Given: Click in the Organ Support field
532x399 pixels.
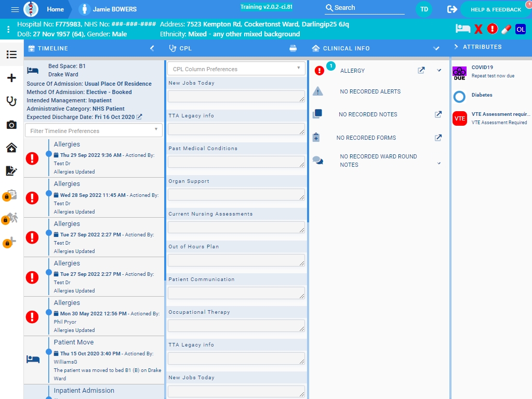Looking at the screenshot, I should 236,194.
